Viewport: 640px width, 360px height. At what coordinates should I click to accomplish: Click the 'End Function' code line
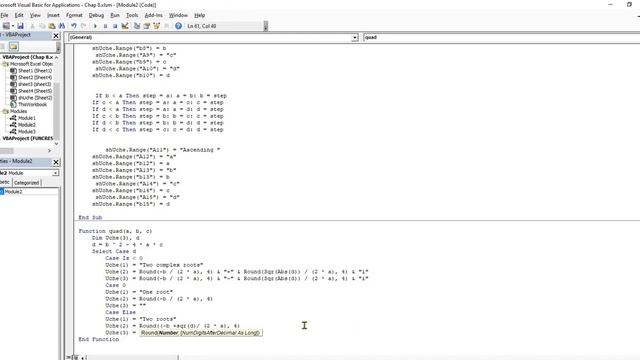click(99, 339)
